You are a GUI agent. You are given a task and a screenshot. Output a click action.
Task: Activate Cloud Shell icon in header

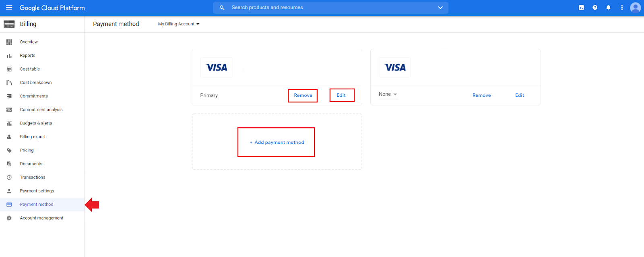pos(581,8)
